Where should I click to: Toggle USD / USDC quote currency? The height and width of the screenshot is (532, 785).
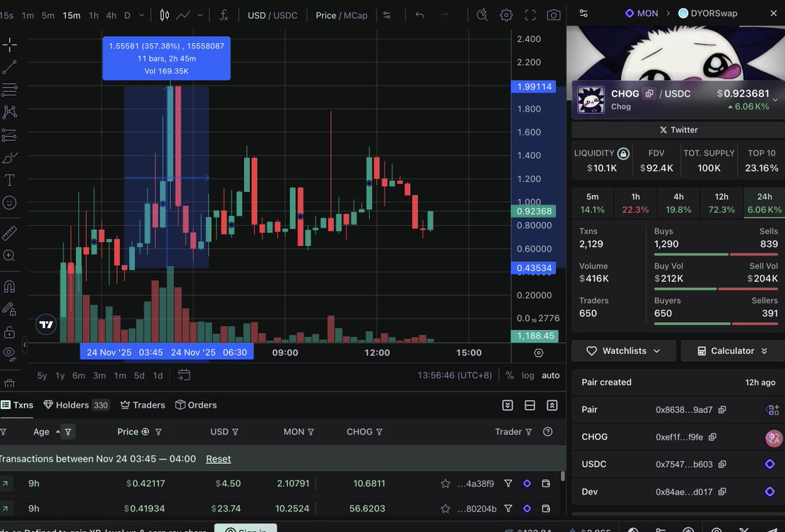point(271,15)
